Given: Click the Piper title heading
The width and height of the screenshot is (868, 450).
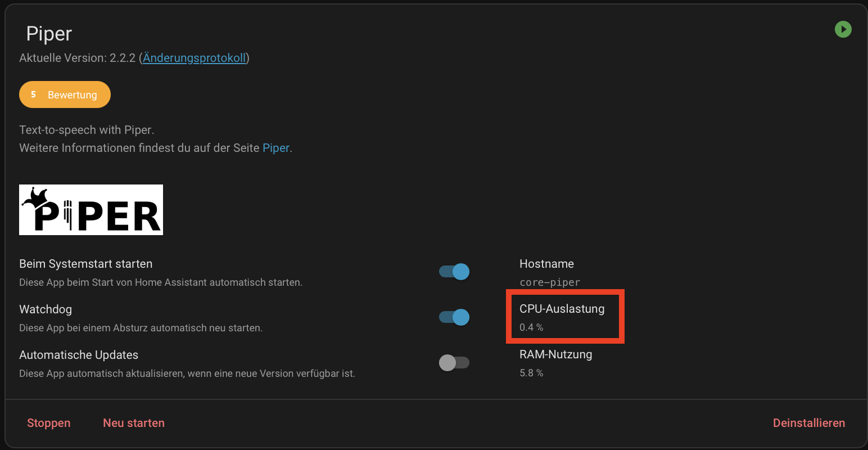Looking at the screenshot, I should [49, 34].
